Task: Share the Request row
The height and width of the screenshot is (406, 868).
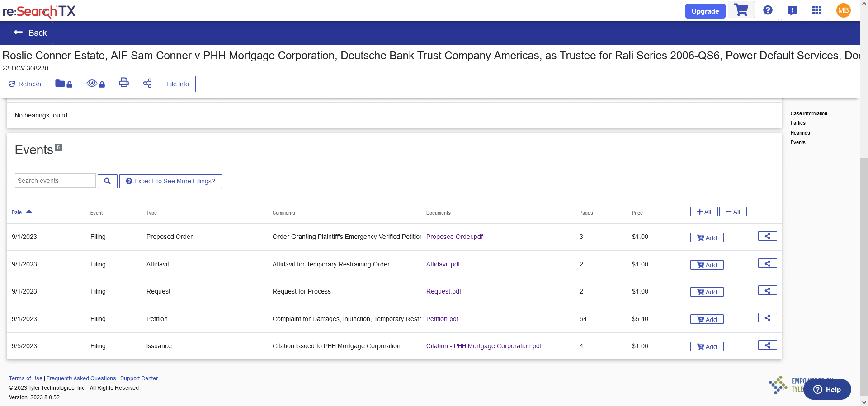Action: [768, 290]
